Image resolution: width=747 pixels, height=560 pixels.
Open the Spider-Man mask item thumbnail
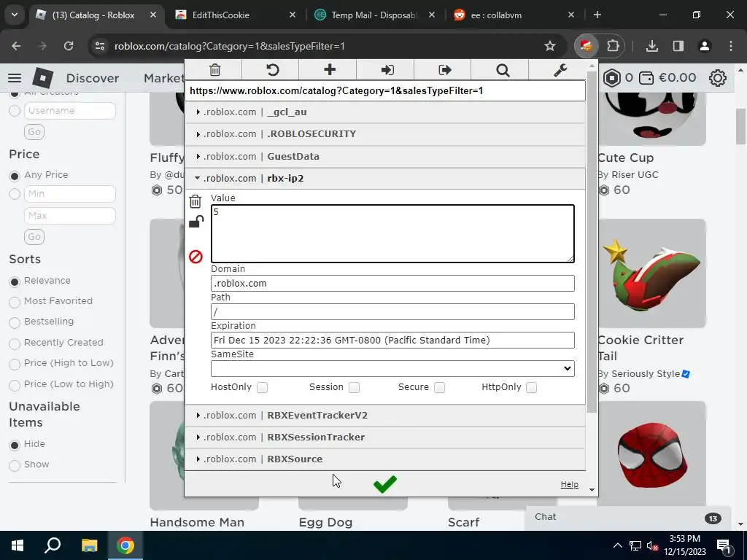(651, 455)
